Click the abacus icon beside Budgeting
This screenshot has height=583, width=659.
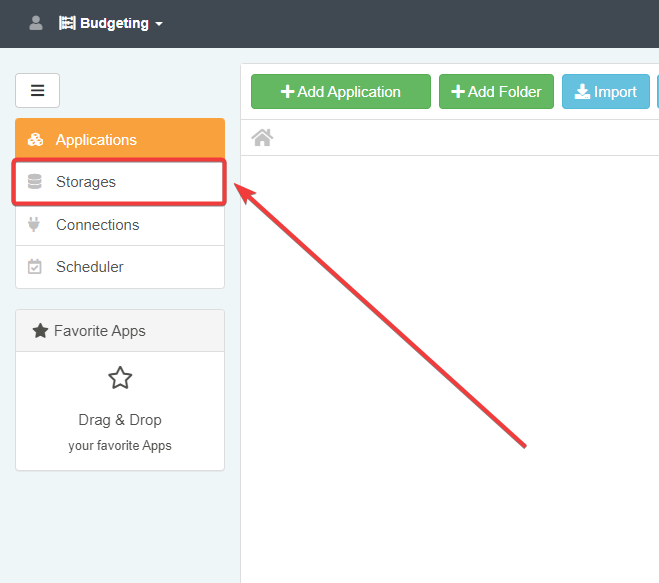pos(67,23)
